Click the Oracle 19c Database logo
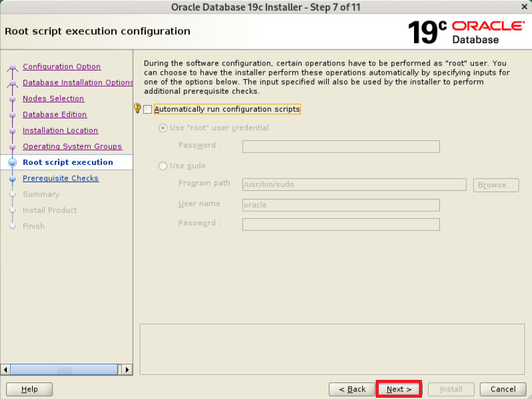This screenshot has width=532, height=399. (466, 32)
